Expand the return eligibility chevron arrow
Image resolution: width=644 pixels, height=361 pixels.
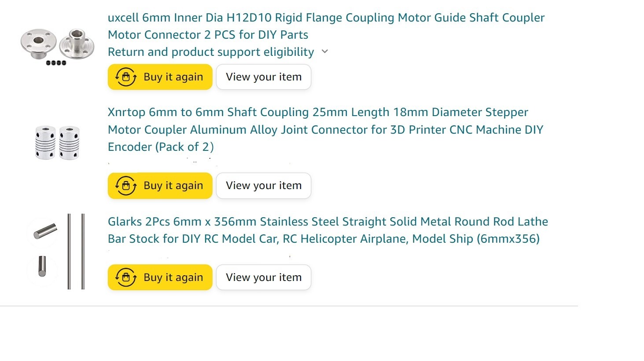(x=325, y=51)
